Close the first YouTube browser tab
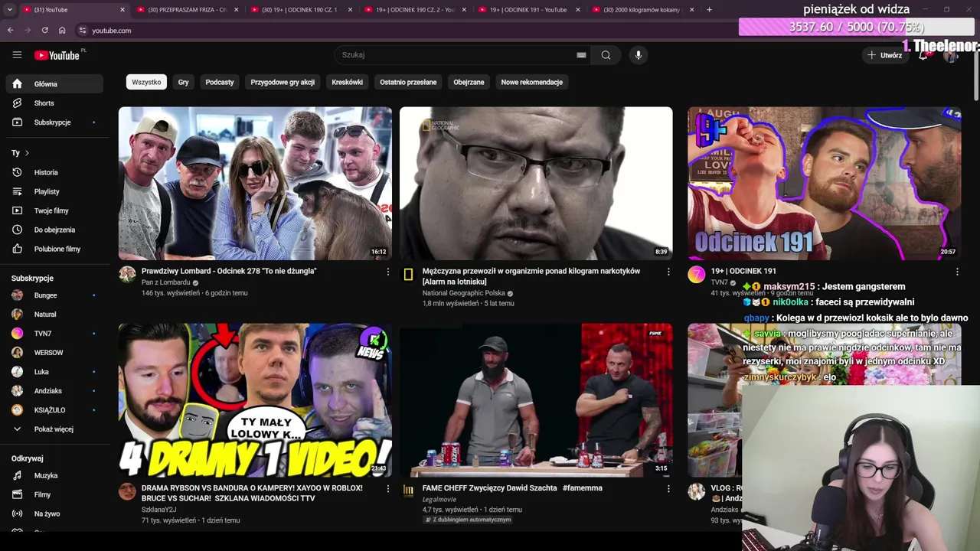The height and width of the screenshot is (551, 980). coord(122,10)
